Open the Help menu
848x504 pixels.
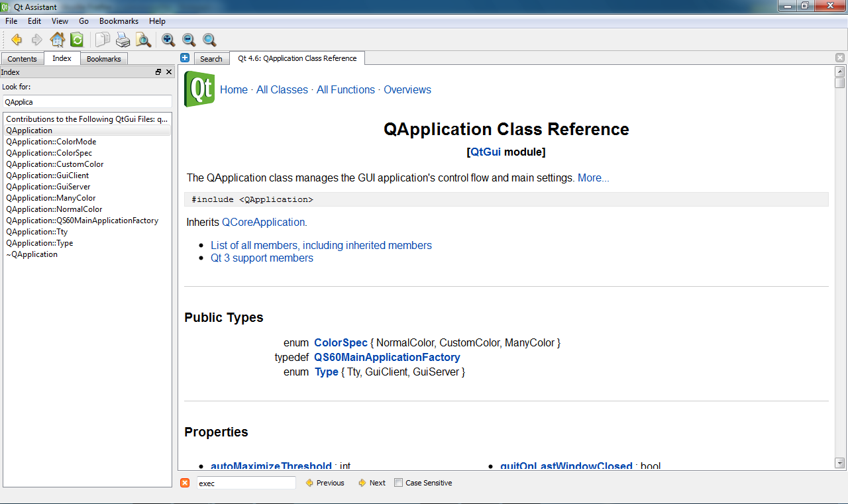point(157,21)
